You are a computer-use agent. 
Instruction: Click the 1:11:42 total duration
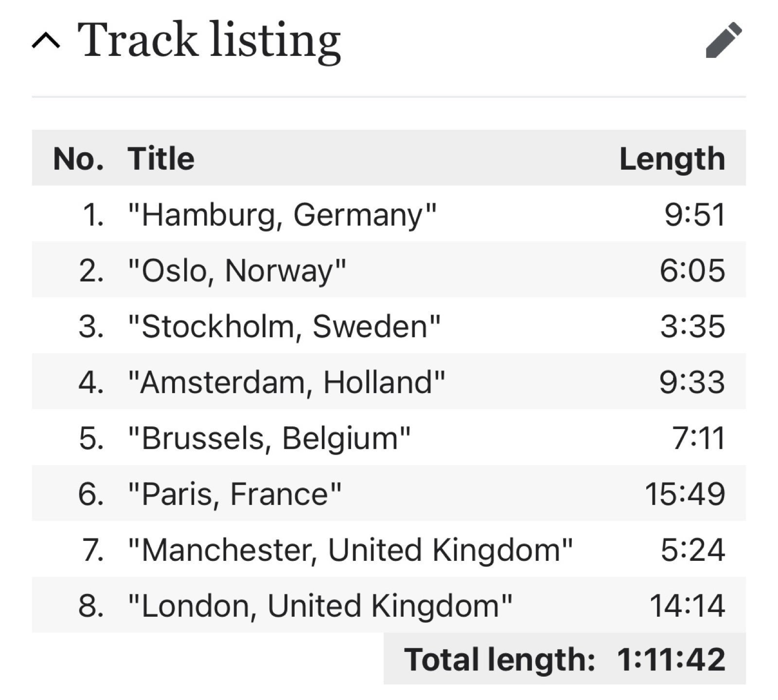[671, 660]
